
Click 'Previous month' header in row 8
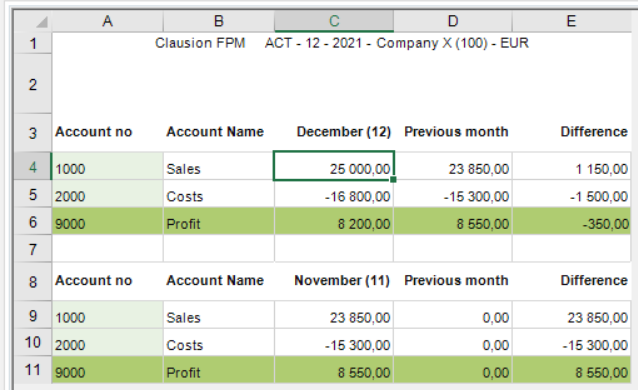pyautogui.click(x=456, y=280)
